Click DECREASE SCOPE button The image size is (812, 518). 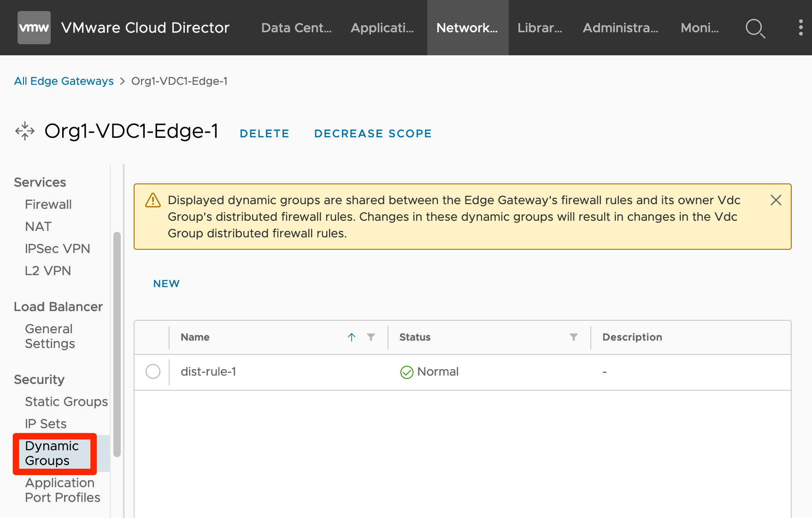[x=373, y=134]
